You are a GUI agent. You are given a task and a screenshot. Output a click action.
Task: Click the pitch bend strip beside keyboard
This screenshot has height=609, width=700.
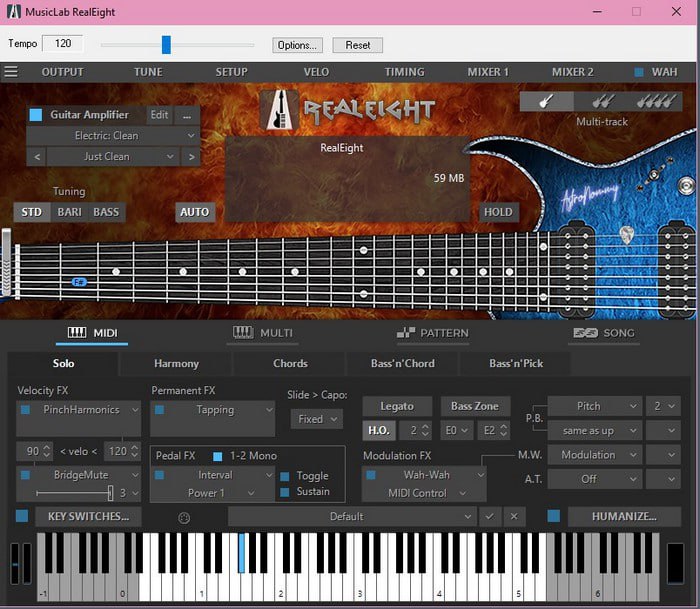(15, 563)
